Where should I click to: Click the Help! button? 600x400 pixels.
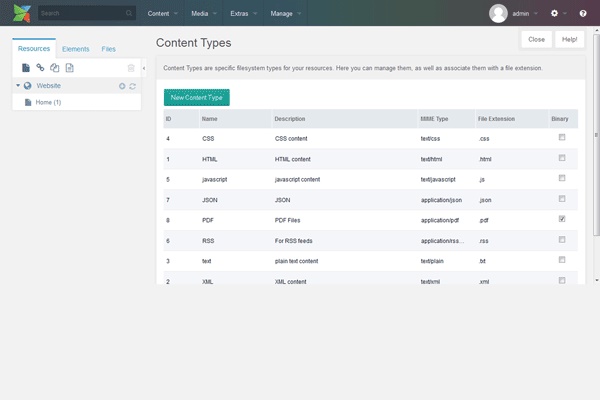pos(569,39)
